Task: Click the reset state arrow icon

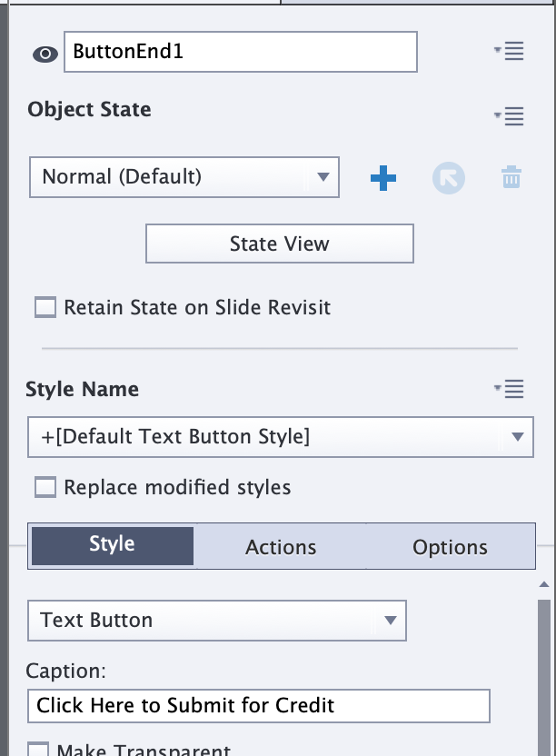Action: 449,178
